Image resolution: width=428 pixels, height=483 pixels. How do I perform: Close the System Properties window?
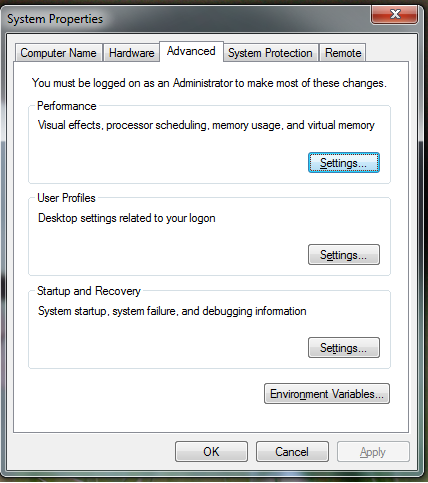tap(394, 15)
